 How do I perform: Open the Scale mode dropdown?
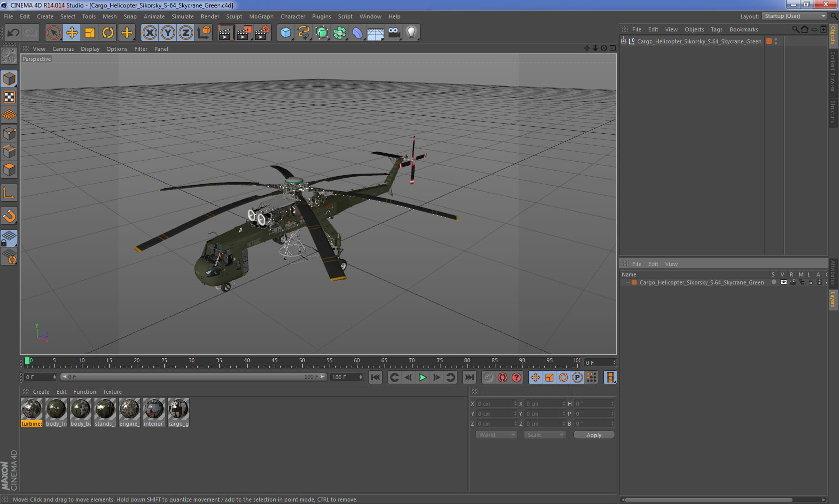(545, 435)
